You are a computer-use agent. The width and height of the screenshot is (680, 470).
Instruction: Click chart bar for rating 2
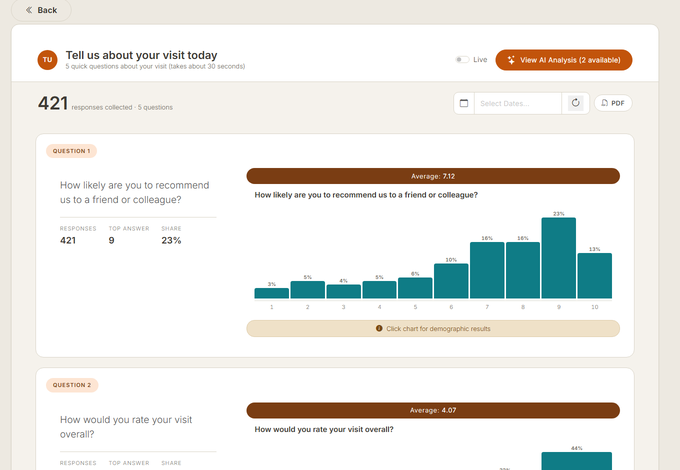coord(307,290)
